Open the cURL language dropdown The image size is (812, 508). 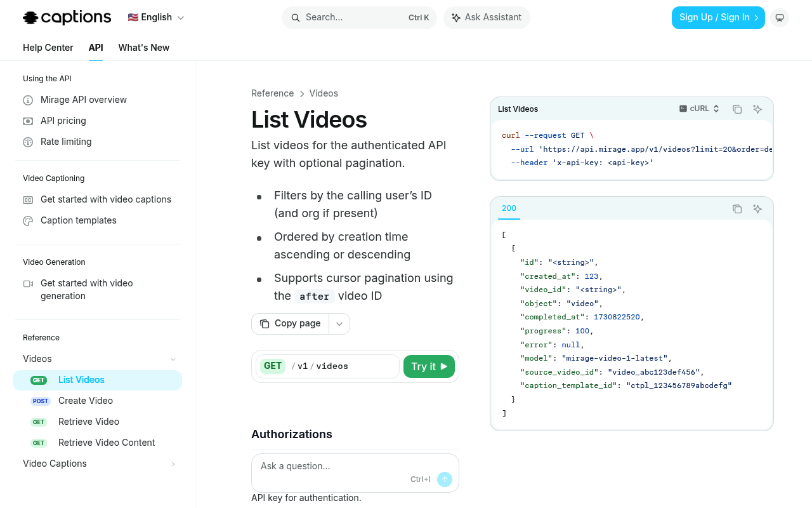700,109
